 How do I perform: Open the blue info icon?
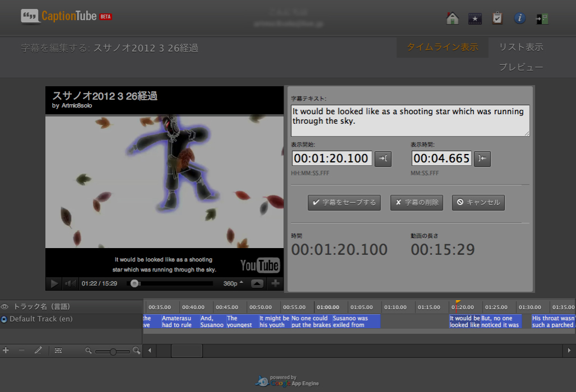click(519, 18)
